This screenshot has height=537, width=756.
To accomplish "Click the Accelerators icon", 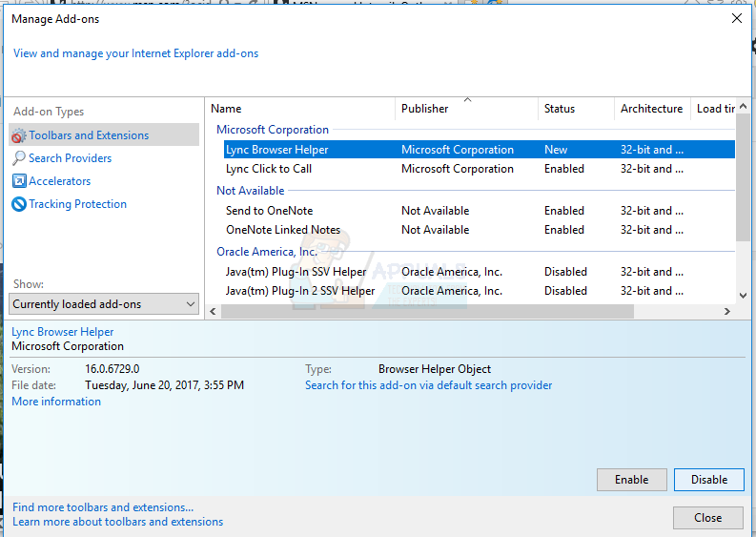I will tap(19, 181).
